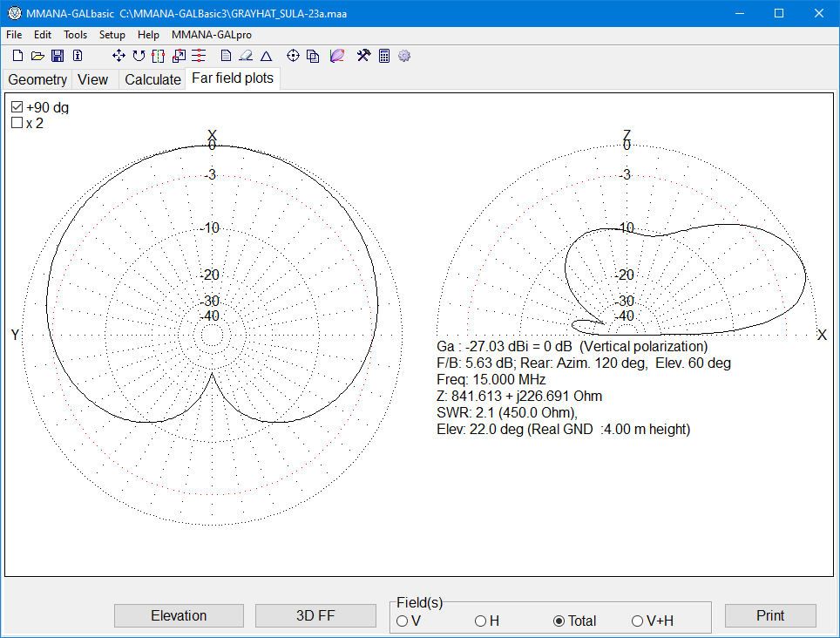Viewport: 840px width, 638px height.
Task: Open the 3D far field view icon
Action: [336, 56]
